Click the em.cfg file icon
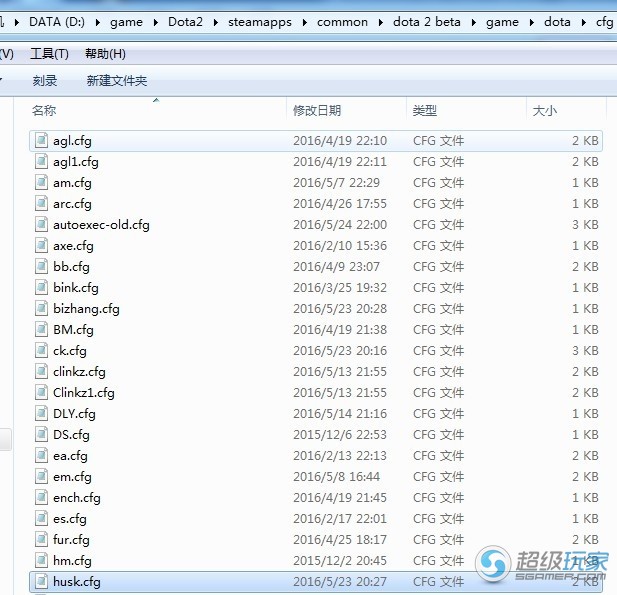617x595 pixels. 41,476
